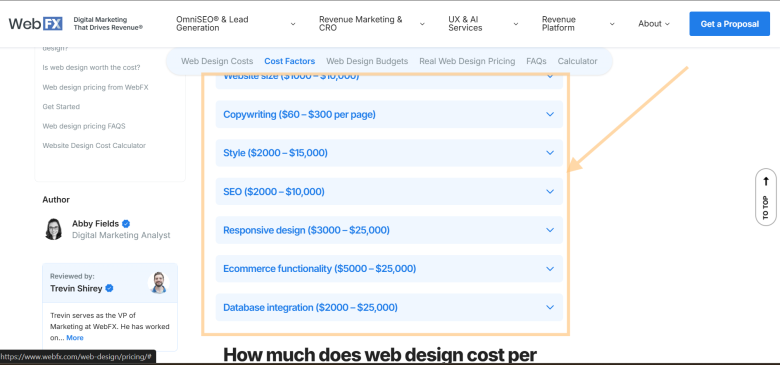
Task: Expand Database integration accordion chevron
Action: [x=550, y=307]
